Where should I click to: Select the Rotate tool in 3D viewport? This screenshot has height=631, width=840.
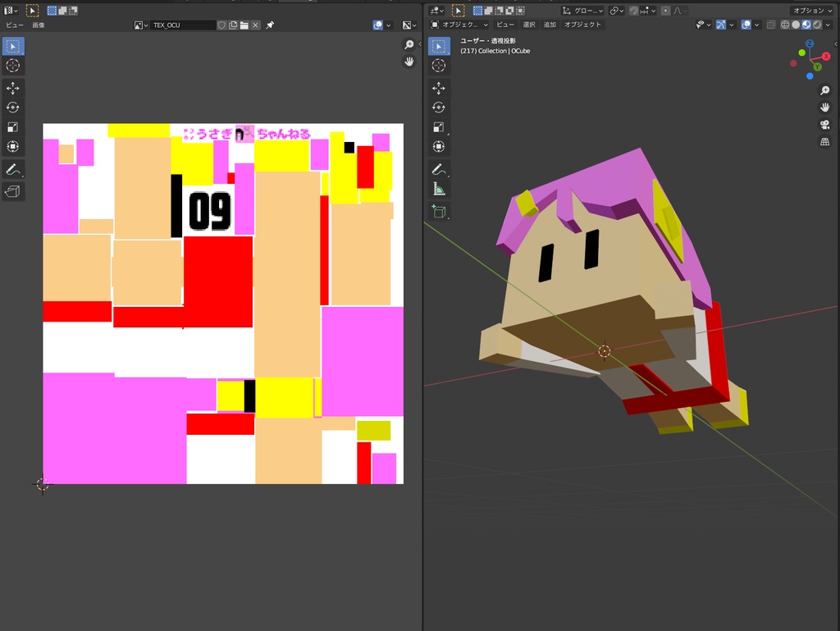439,107
